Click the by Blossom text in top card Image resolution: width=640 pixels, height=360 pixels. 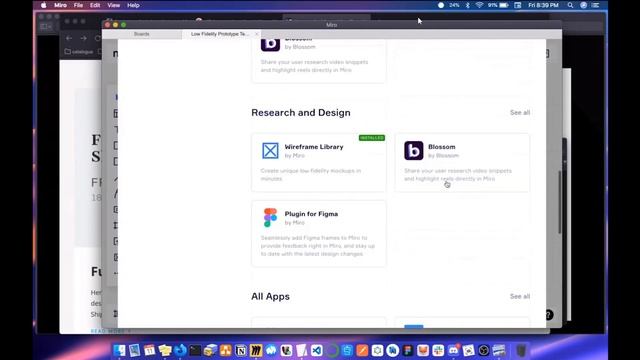(300, 47)
